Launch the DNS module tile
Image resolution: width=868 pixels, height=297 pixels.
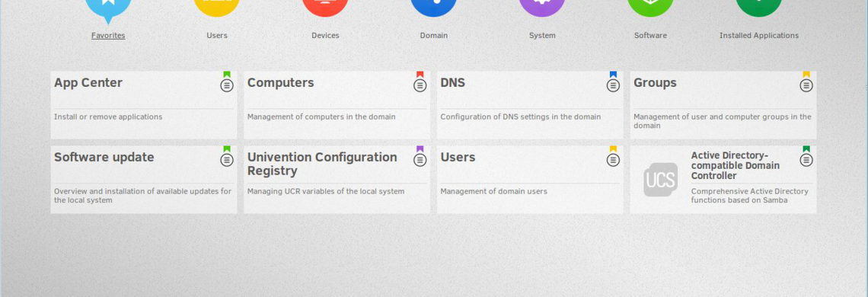click(x=531, y=105)
